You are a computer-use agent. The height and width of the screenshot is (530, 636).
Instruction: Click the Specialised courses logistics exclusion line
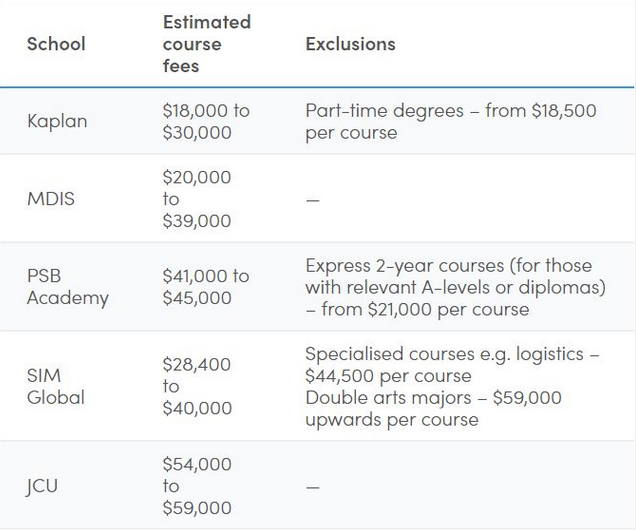tap(452, 365)
